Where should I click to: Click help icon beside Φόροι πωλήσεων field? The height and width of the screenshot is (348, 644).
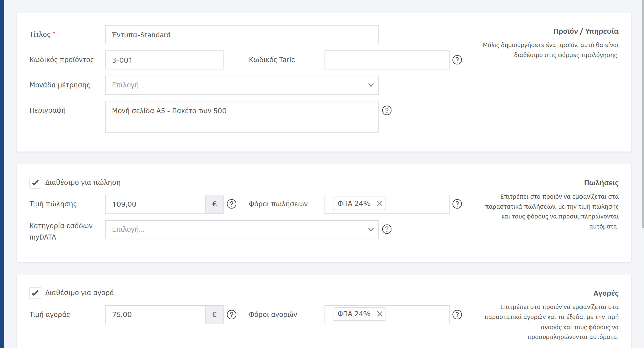pyautogui.click(x=457, y=204)
